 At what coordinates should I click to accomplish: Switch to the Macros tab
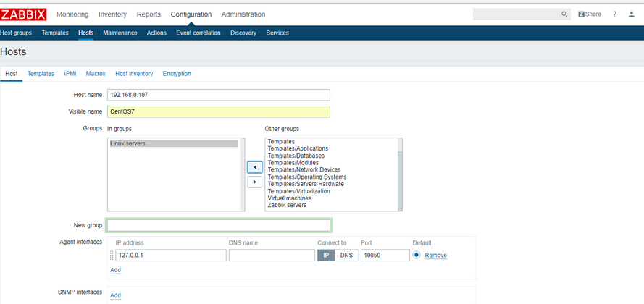pyautogui.click(x=96, y=74)
